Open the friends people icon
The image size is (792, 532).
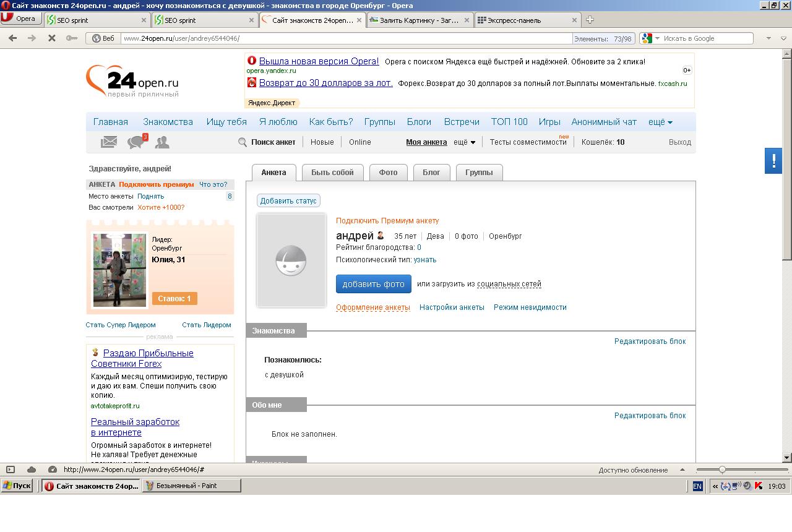162,142
